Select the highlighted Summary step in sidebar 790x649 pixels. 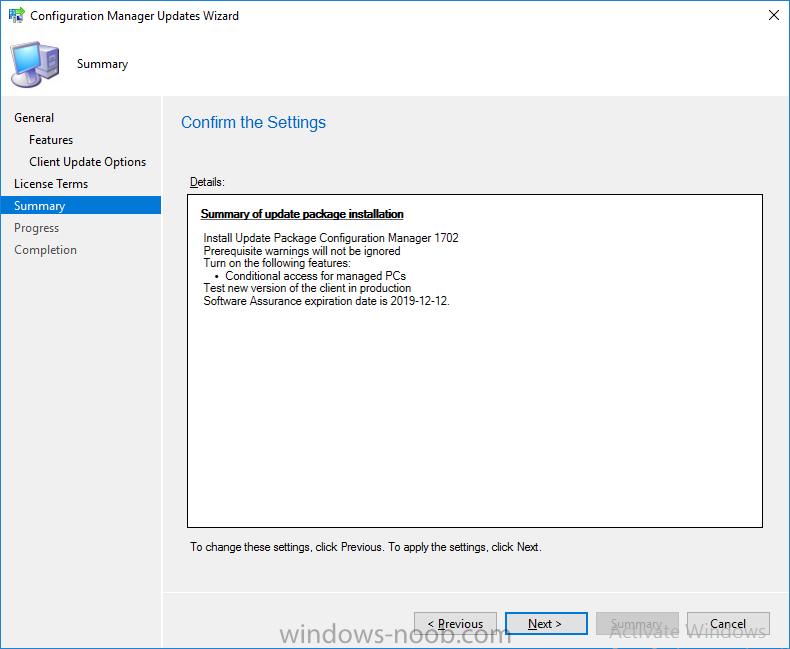(81, 206)
